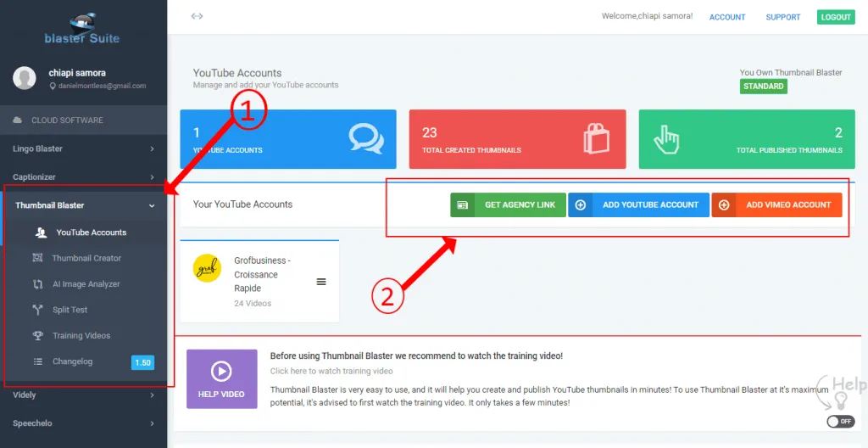
Task: Click the pointing hand icon on green card
Action: point(666,138)
